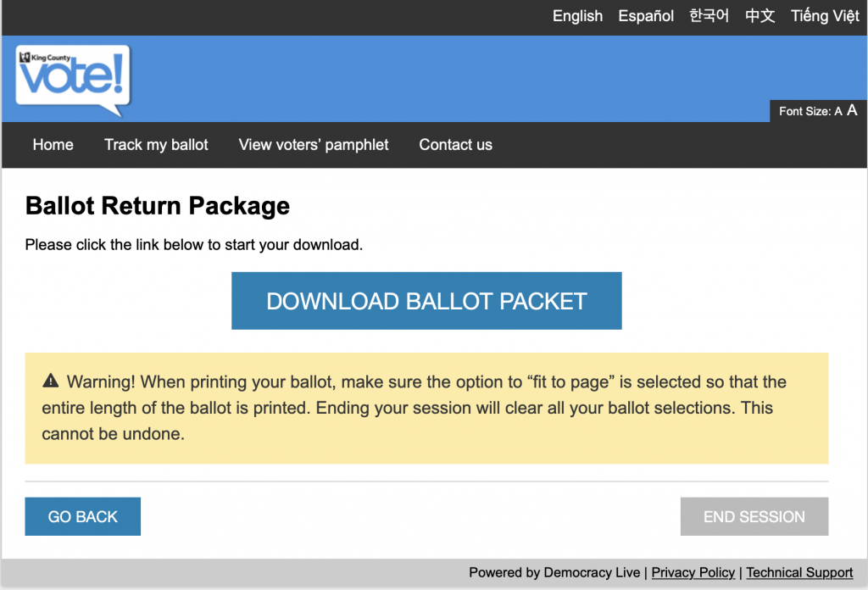Switch language to English

pyautogui.click(x=577, y=16)
